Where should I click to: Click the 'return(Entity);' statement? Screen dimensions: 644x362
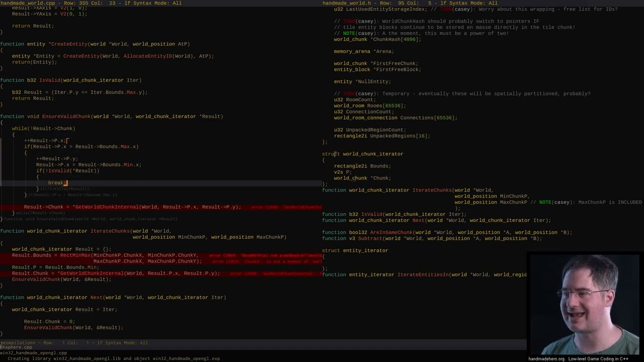[34, 62]
